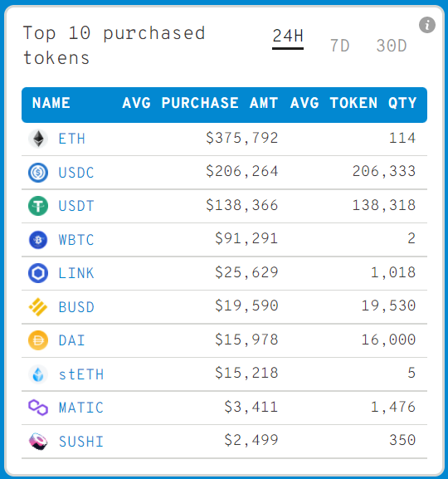The height and width of the screenshot is (479, 448).
Task: Click the LINK quantity 1,018
Action: [393, 272]
